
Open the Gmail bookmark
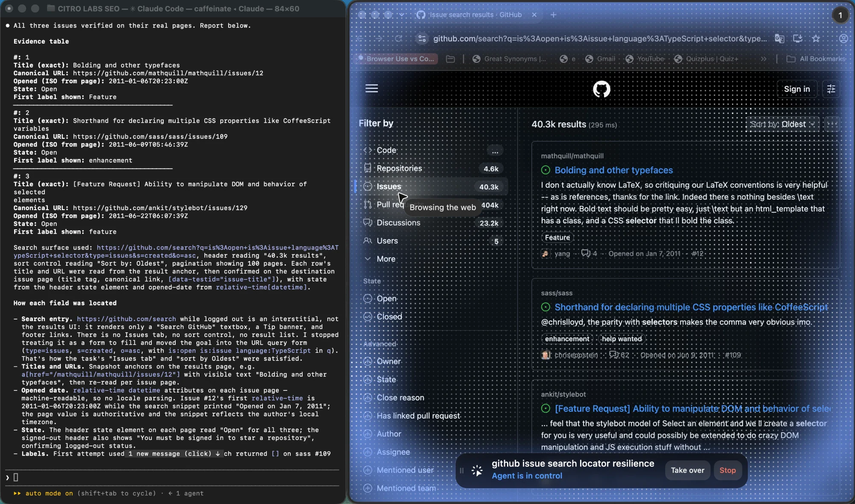tap(600, 59)
